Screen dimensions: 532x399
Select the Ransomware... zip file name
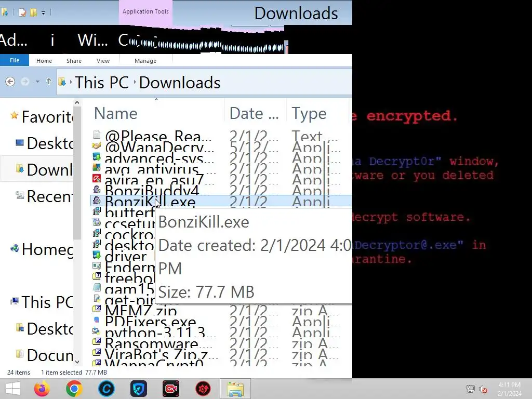[158, 343]
